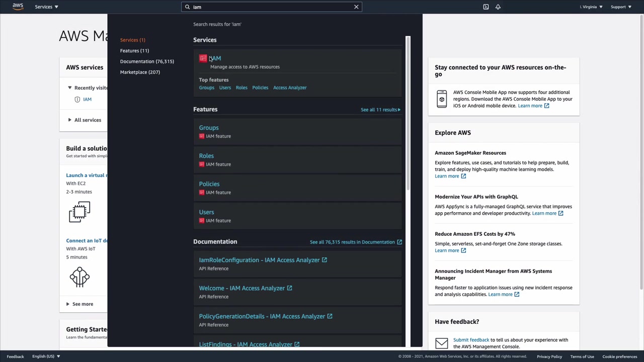Click inside the search box containing 'iam'
This screenshot has height=362, width=644.
tap(272, 7)
